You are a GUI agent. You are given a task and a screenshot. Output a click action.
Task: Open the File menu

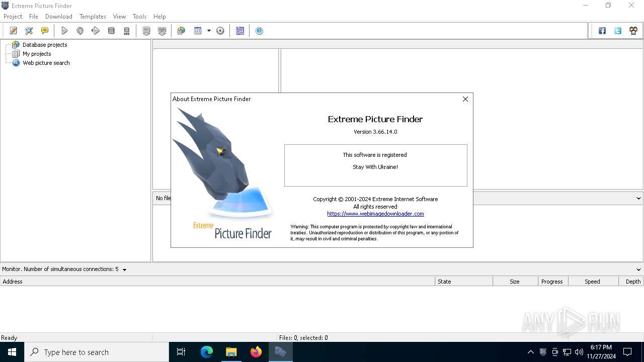(34, 17)
